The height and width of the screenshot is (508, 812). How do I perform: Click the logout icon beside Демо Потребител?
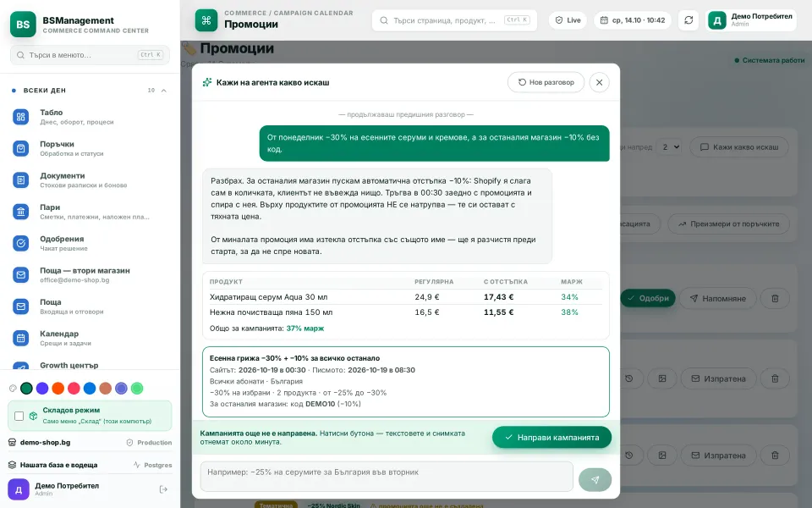(x=163, y=489)
